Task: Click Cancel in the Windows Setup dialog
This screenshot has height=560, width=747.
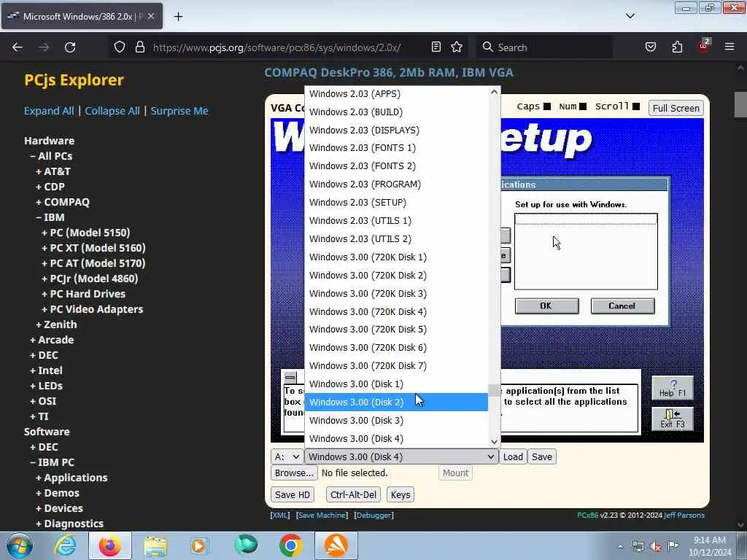Action: coord(622,306)
